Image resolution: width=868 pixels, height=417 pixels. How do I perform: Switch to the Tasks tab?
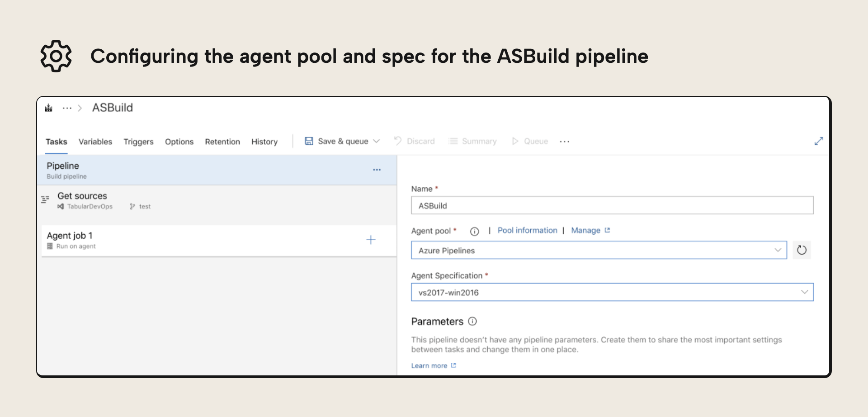coord(57,142)
